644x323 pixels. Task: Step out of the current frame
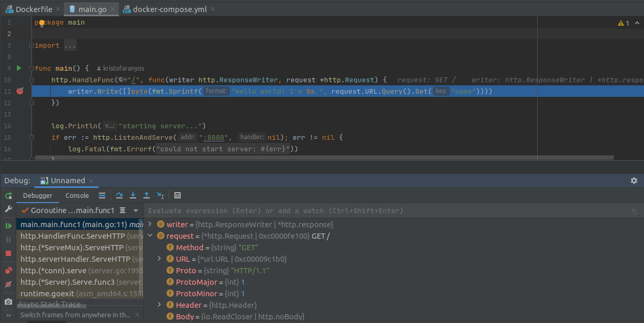[147, 195]
